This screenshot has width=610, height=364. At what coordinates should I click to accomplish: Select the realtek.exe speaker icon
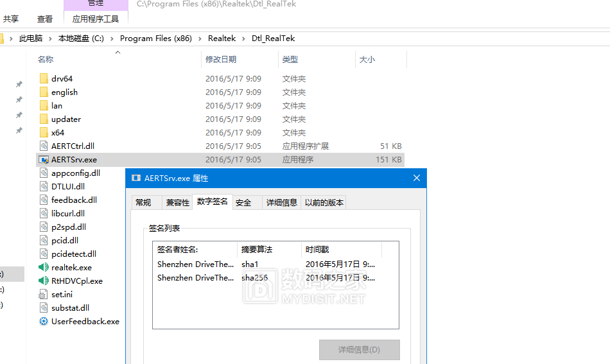point(44,267)
